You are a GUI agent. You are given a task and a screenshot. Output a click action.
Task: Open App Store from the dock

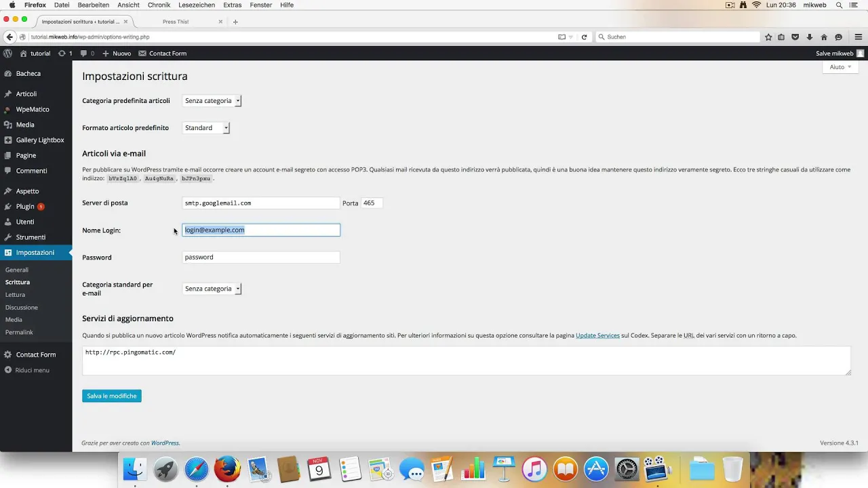point(596,469)
